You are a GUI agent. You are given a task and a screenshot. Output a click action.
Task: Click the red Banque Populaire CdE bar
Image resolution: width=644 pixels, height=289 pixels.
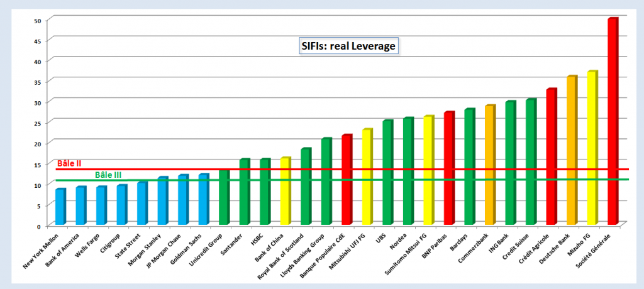[347, 180]
